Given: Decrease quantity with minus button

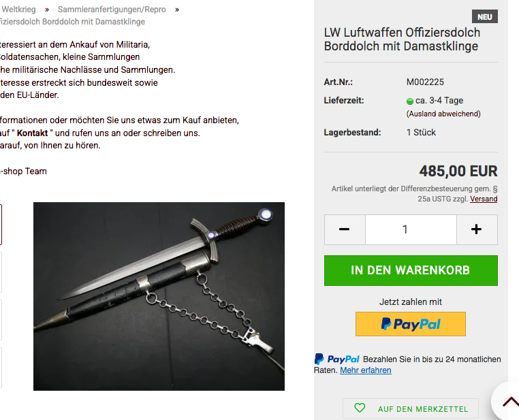Looking at the screenshot, I should click(x=345, y=229).
